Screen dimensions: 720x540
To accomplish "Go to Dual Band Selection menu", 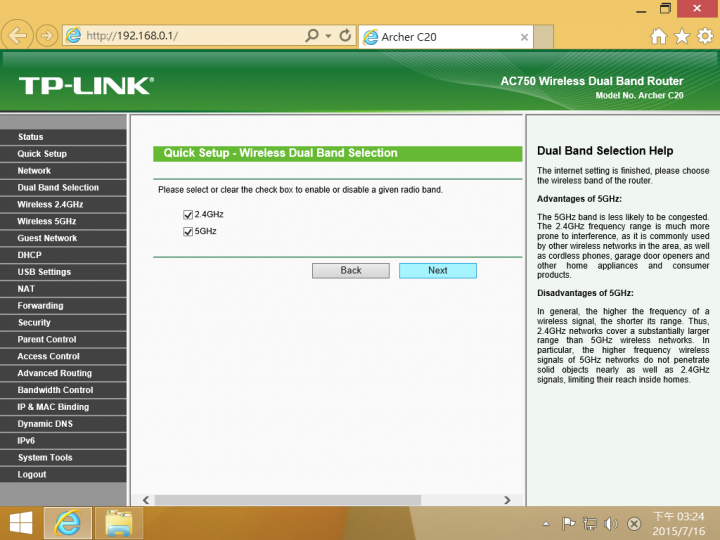I will (63, 187).
